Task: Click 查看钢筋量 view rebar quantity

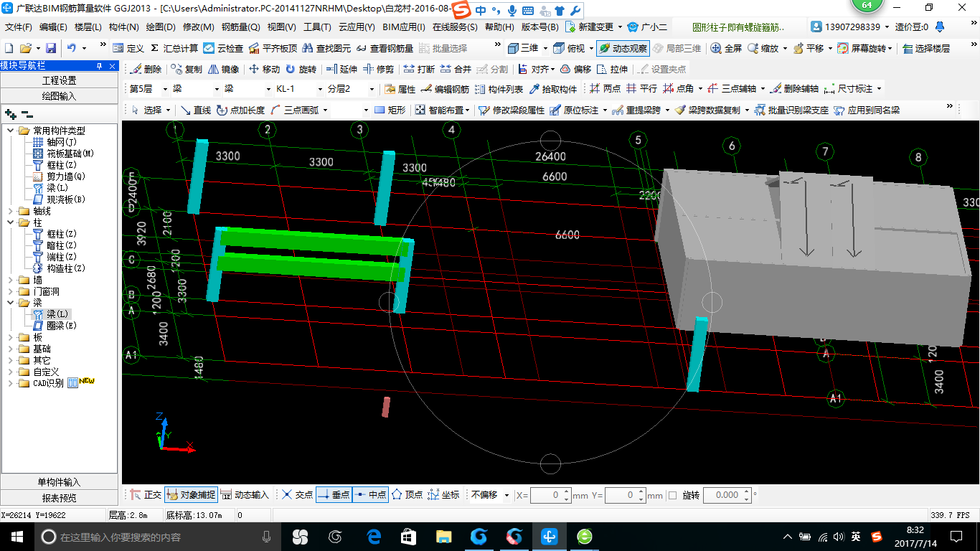Action: point(385,48)
